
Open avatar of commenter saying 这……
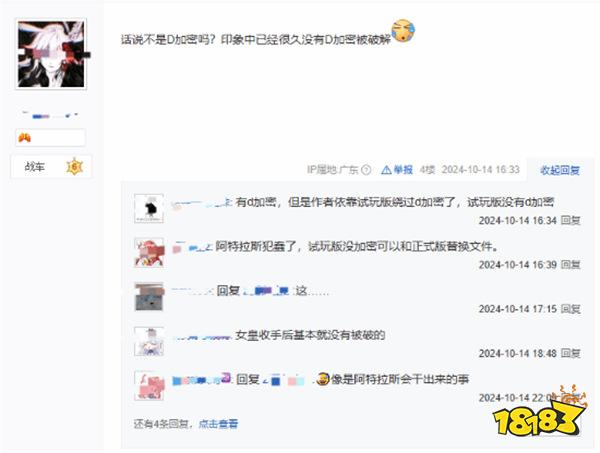149,297
